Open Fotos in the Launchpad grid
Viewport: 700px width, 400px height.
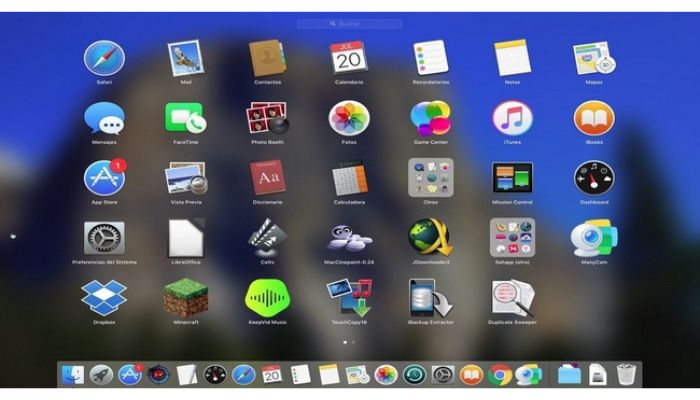coord(349,118)
